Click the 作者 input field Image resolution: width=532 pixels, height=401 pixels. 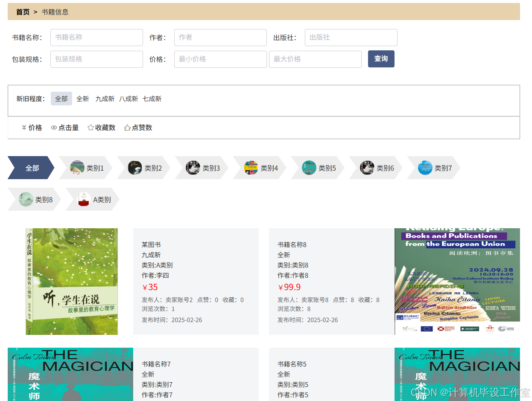220,38
